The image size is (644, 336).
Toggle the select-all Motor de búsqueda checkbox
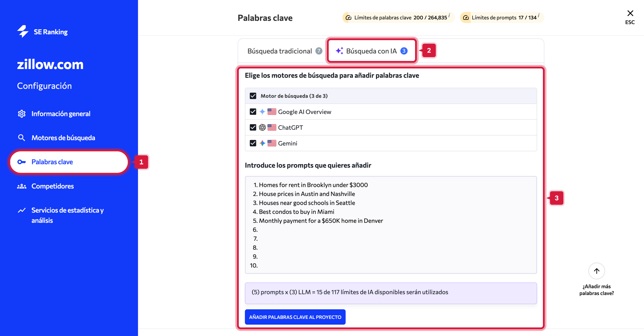click(253, 96)
